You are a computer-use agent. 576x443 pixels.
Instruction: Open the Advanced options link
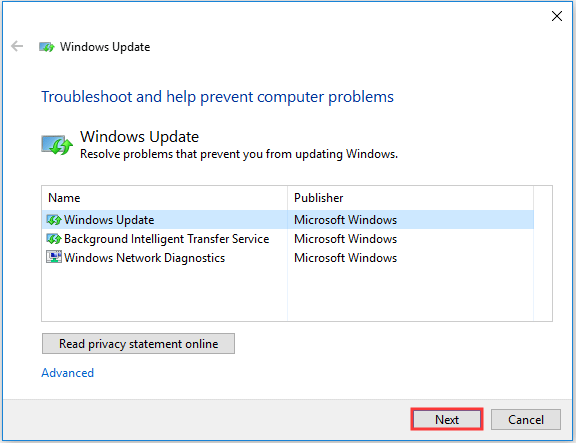click(x=68, y=373)
